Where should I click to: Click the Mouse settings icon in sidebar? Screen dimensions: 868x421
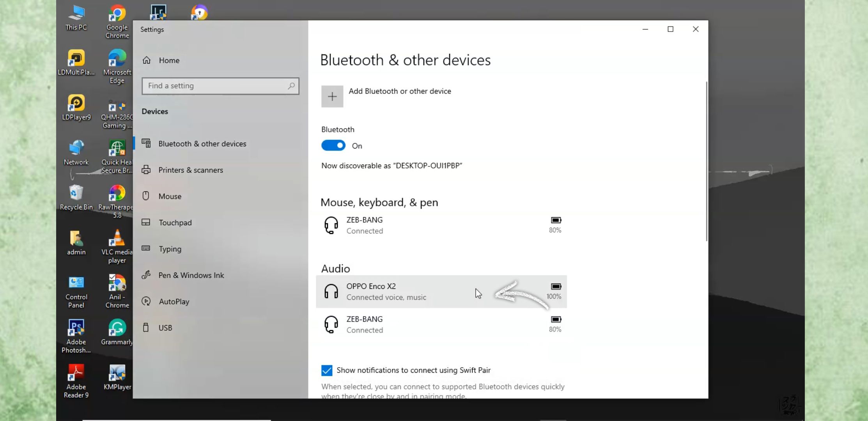(x=146, y=196)
